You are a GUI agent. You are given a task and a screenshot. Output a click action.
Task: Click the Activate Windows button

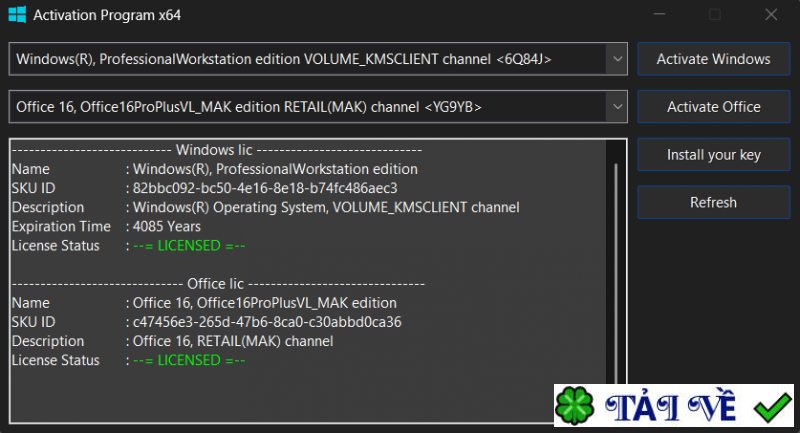[713, 59]
